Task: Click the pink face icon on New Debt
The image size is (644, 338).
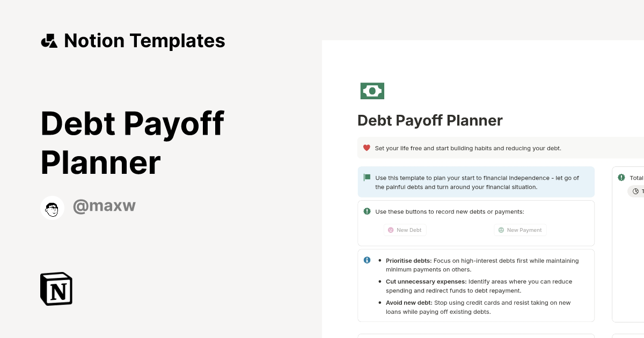Action: 390,230
